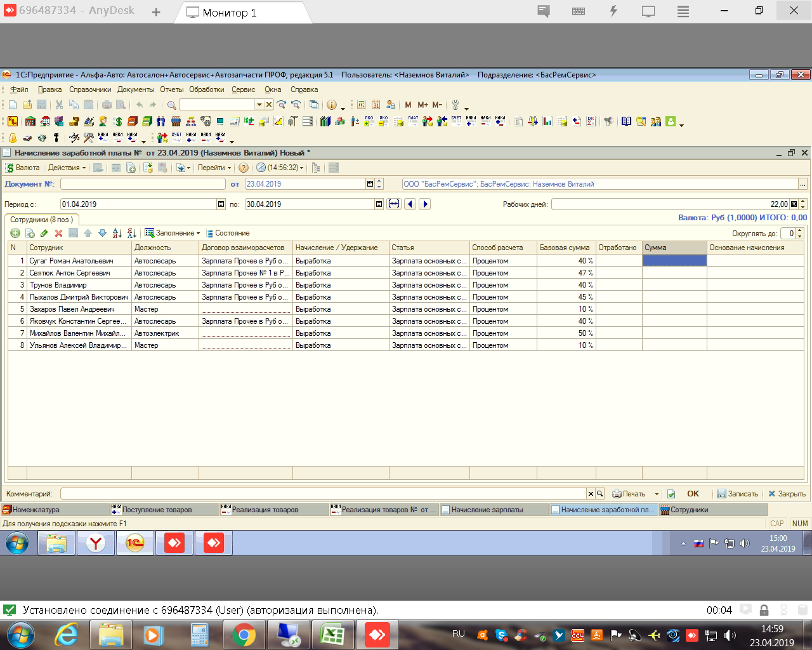Open calculator for Рабочих дней field
The image size is (812, 650).
(x=794, y=204)
